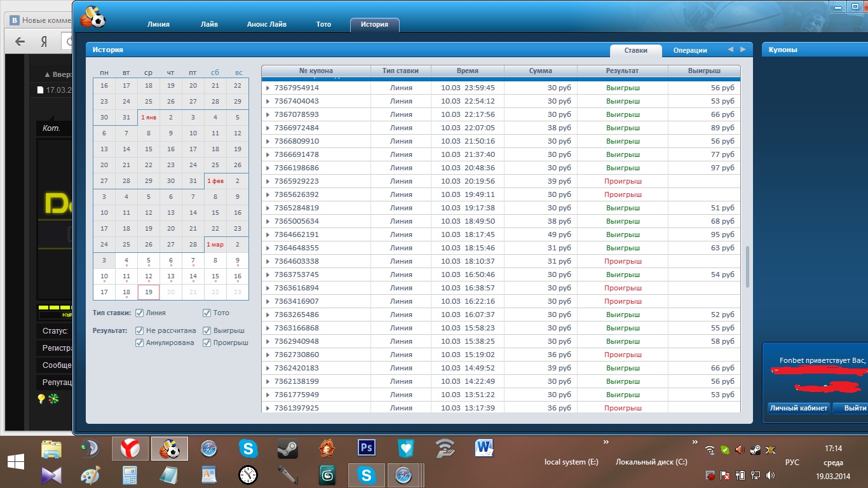868x488 pixels.
Task: Open Microsoft Word from taskbar
Action: tap(484, 449)
